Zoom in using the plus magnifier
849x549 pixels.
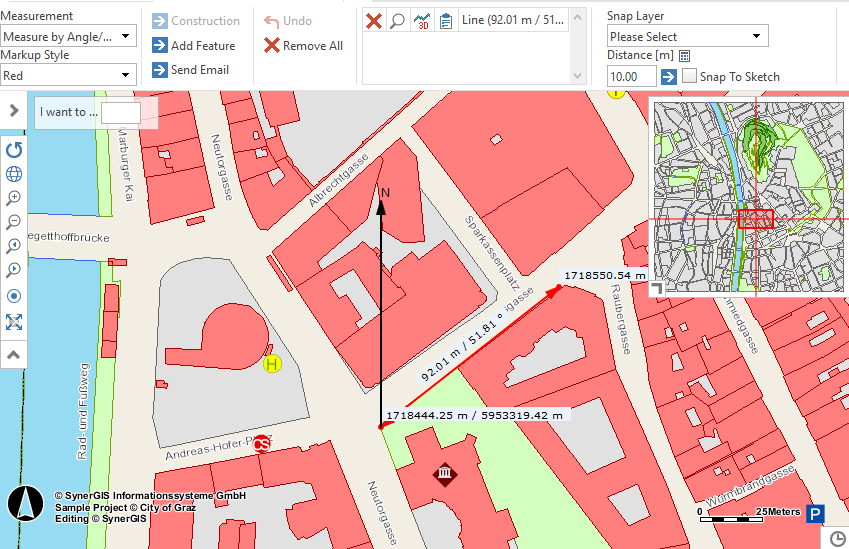[14, 198]
